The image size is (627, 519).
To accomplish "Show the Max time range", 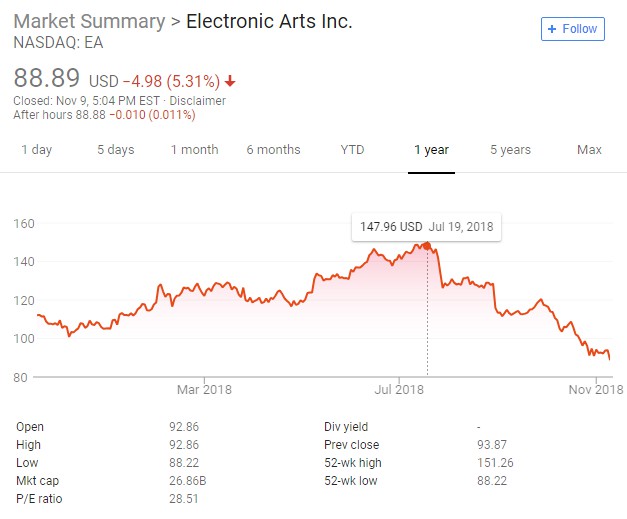I will pyautogui.click(x=589, y=150).
